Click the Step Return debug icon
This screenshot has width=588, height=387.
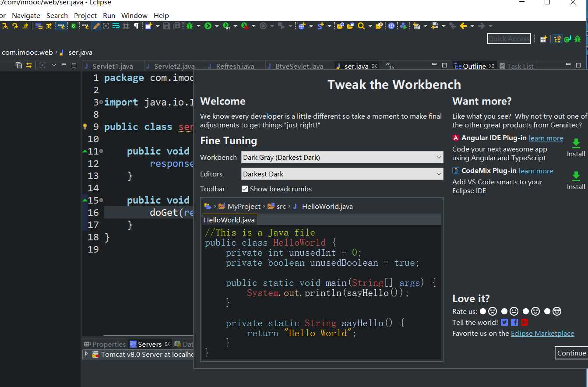25,26
